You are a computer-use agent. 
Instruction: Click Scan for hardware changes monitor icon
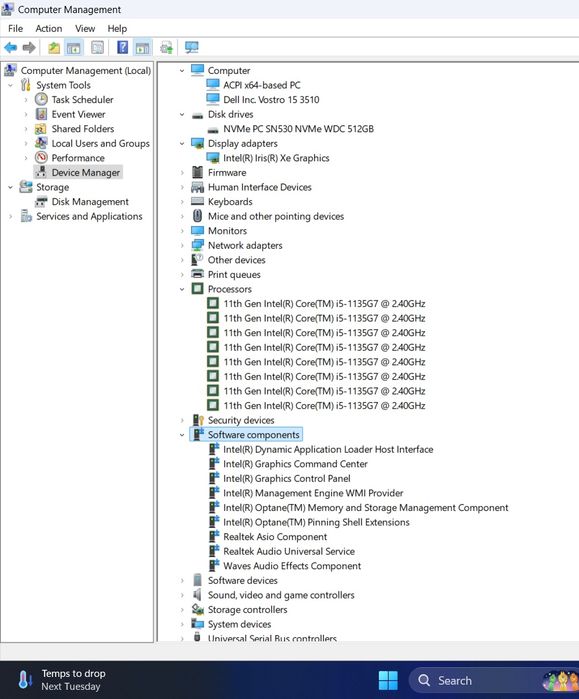(192, 47)
